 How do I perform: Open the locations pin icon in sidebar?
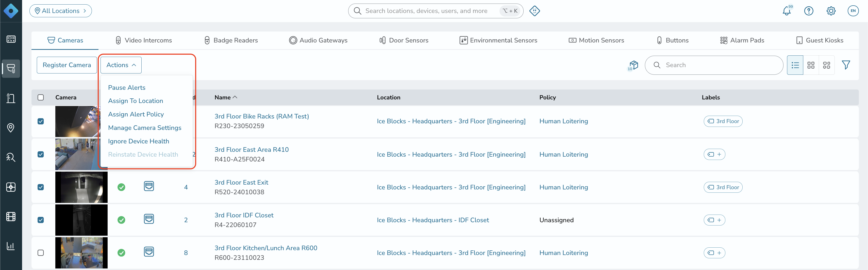coord(11,128)
